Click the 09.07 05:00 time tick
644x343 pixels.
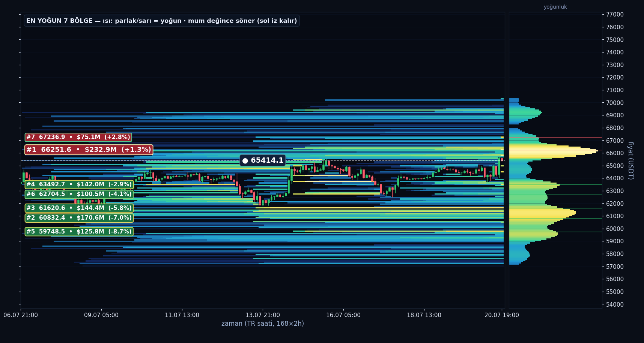pos(101,315)
